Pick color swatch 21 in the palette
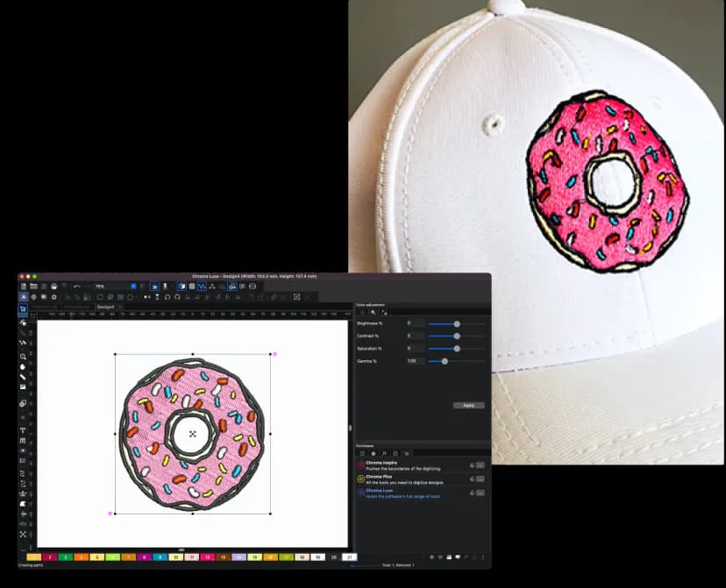Screen dimensions: 726x588 [x=349, y=557]
